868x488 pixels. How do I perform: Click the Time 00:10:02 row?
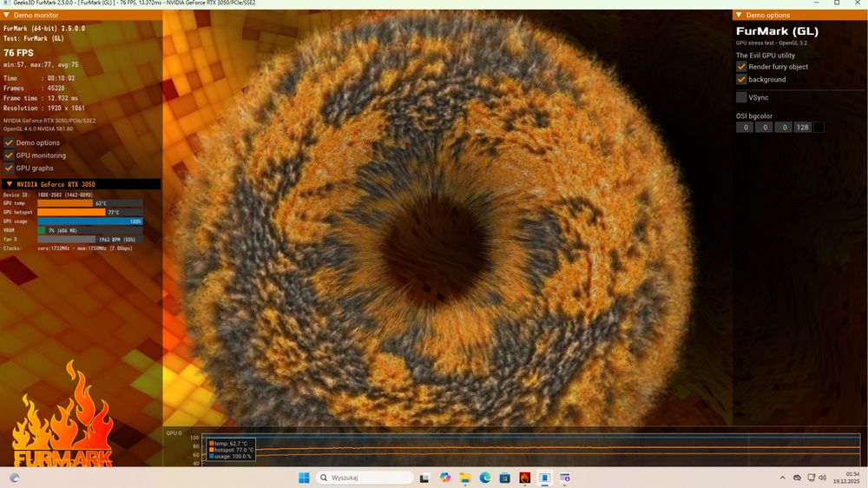[x=39, y=78]
